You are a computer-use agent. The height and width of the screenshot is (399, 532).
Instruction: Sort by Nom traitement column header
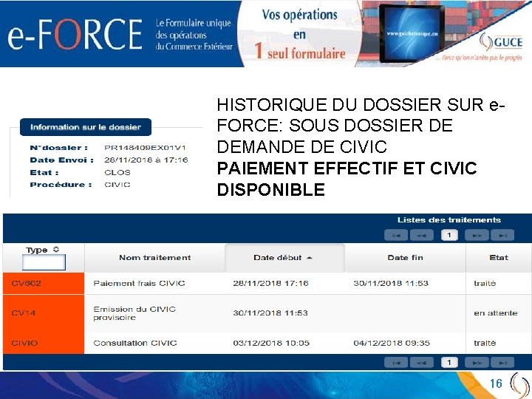pos(154,258)
